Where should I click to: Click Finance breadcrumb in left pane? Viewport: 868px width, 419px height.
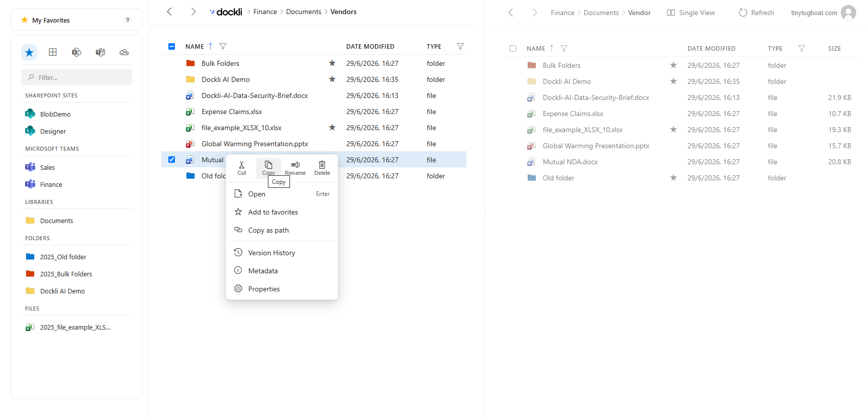[x=265, y=12]
